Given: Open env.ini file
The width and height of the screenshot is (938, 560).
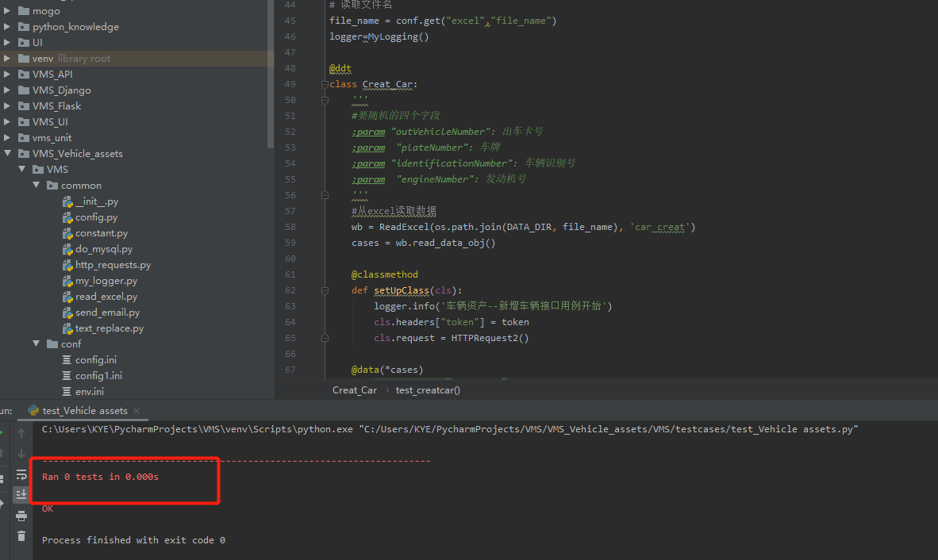Looking at the screenshot, I should pyautogui.click(x=89, y=392).
